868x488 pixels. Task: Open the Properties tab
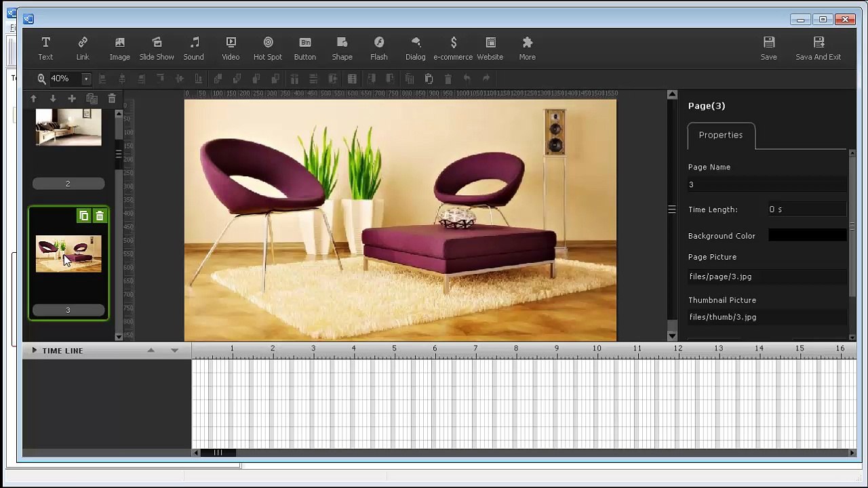tap(721, 136)
